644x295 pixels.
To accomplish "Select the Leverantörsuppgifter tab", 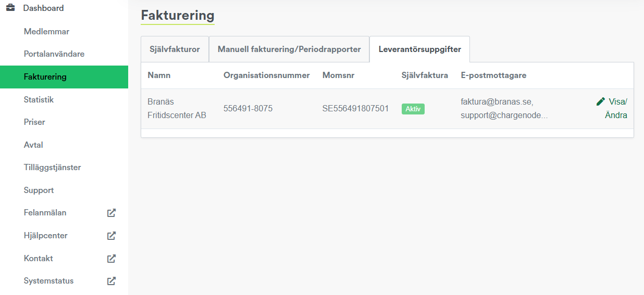I will pos(419,49).
